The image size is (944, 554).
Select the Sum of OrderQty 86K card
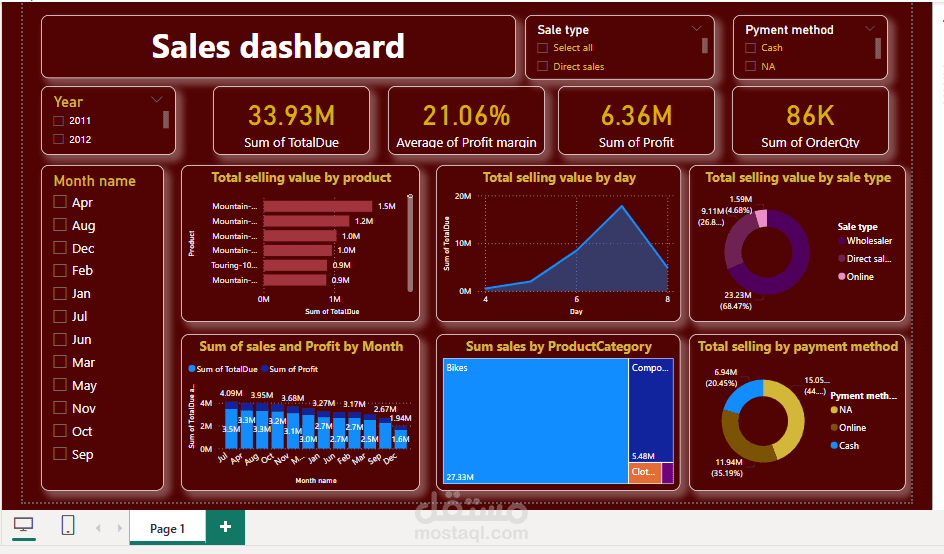pyautogui.click(x=810, y=120)
